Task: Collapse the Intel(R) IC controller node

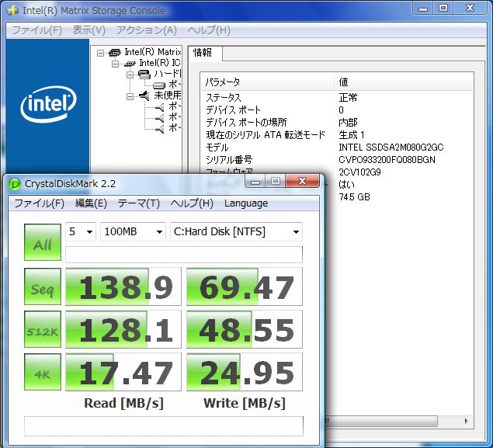Action: [115, 64]
